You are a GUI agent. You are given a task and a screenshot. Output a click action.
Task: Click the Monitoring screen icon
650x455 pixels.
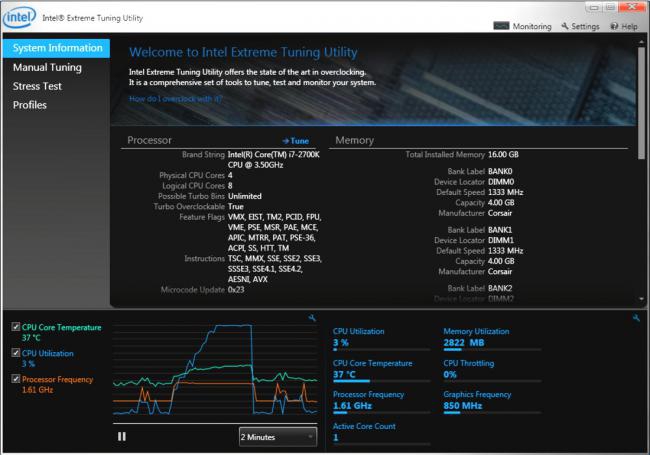click(x=501, y=26)
